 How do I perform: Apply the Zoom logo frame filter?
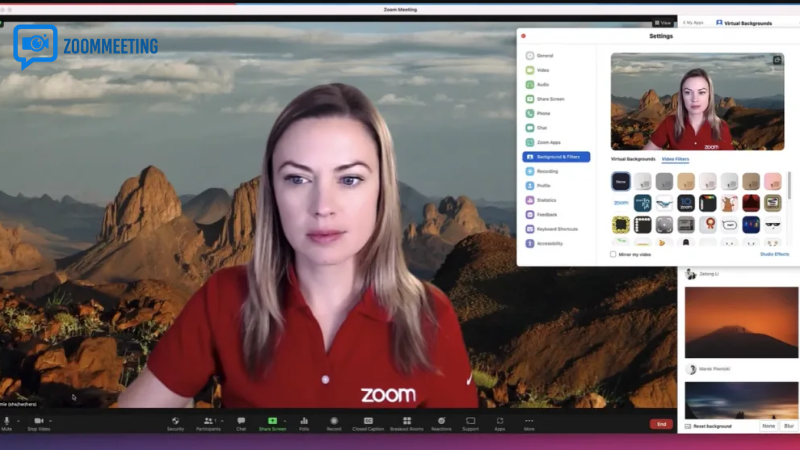coord(621,203)
